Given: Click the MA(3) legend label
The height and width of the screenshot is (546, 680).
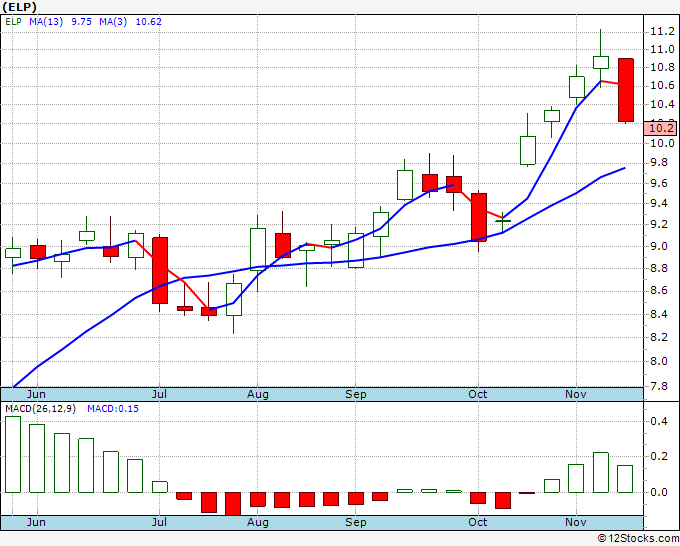Looking at the screenshot, I should (113, 22).
